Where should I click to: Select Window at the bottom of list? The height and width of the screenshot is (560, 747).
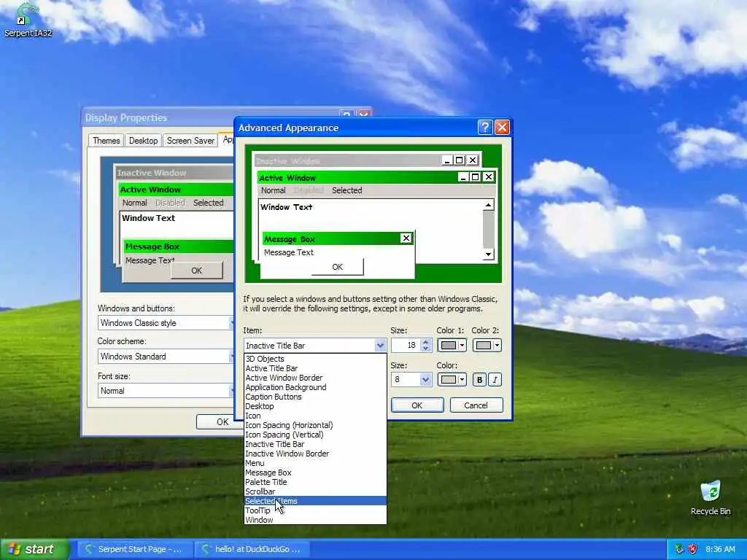point(315,520)
